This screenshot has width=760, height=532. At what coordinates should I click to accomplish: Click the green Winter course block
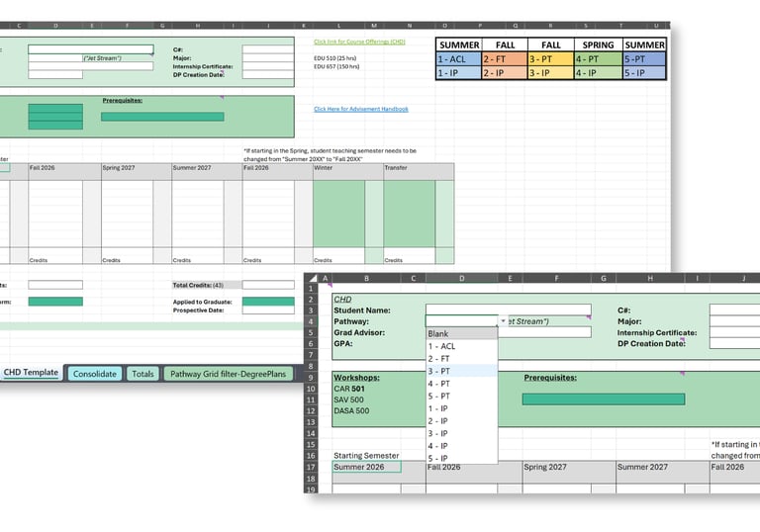pos(338,214)
